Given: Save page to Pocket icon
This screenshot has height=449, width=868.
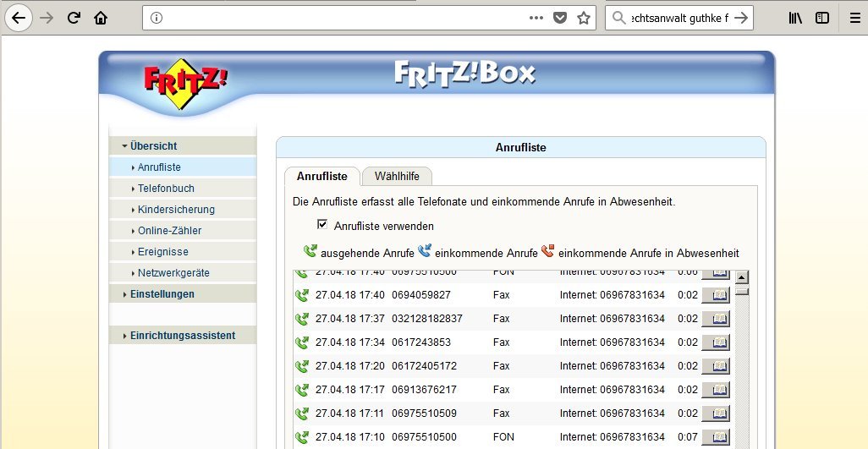Looking at the screenshot, I should coord(560,19).
